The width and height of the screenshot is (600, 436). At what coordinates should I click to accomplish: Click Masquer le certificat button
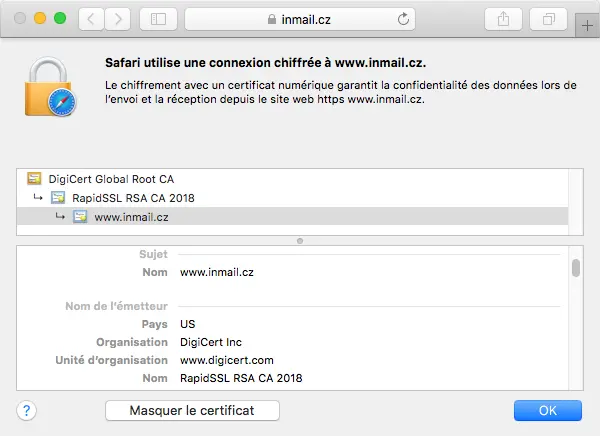192,410
